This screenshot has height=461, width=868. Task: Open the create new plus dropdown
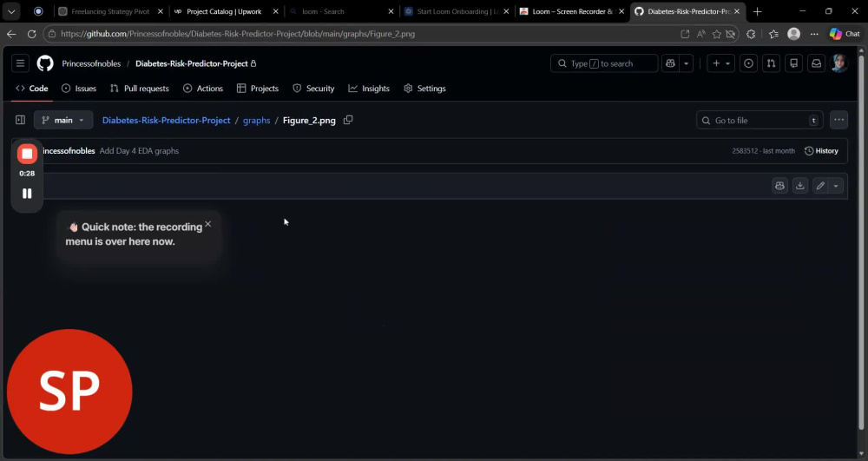[x=720, y=63]
